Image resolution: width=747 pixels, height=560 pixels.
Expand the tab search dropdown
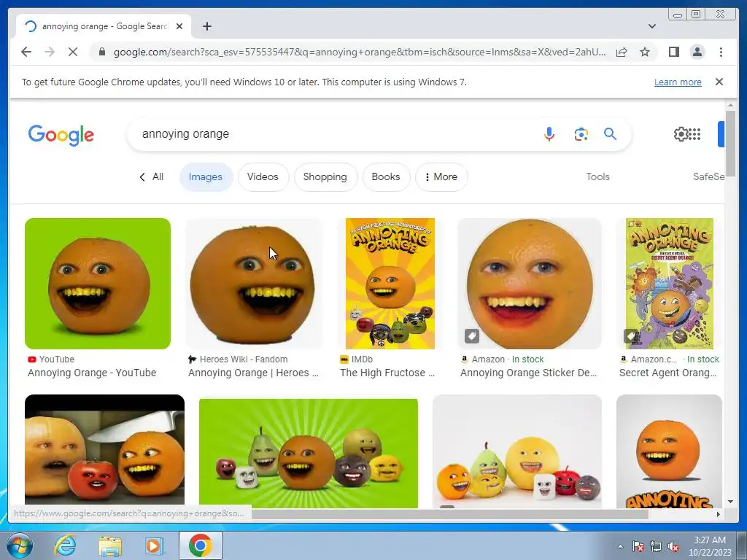(x=651, y=26)
